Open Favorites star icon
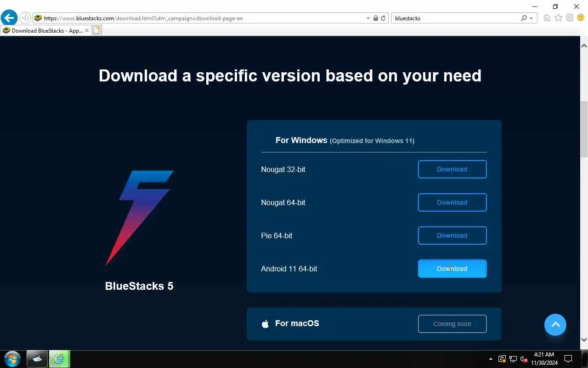 (558, 18)
